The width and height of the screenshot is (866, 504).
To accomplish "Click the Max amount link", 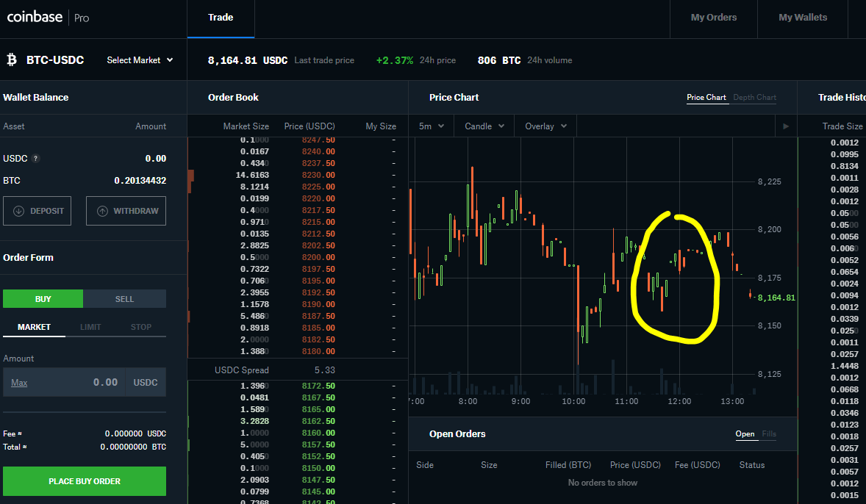I will pyautogui.click(x=19, y=383).
